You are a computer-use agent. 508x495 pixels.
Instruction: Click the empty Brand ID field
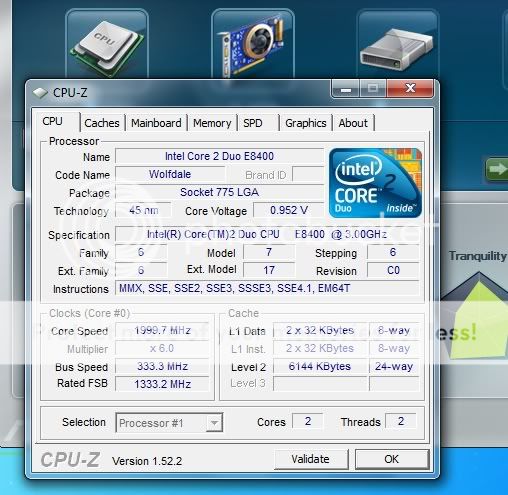(x=308, y=174)
